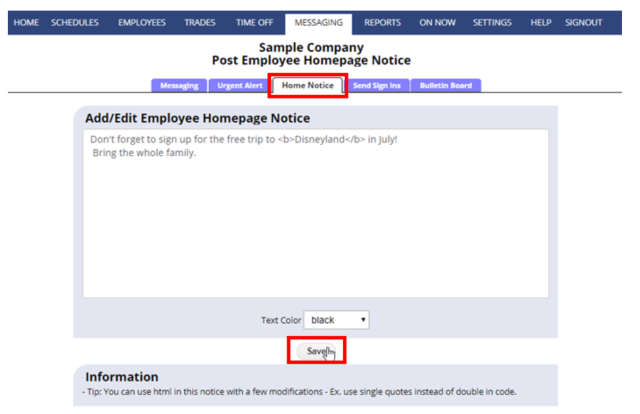The height and width of the screenshot is (414, 640).
Task: Open the HELP page
Action: tap(541, 23)
